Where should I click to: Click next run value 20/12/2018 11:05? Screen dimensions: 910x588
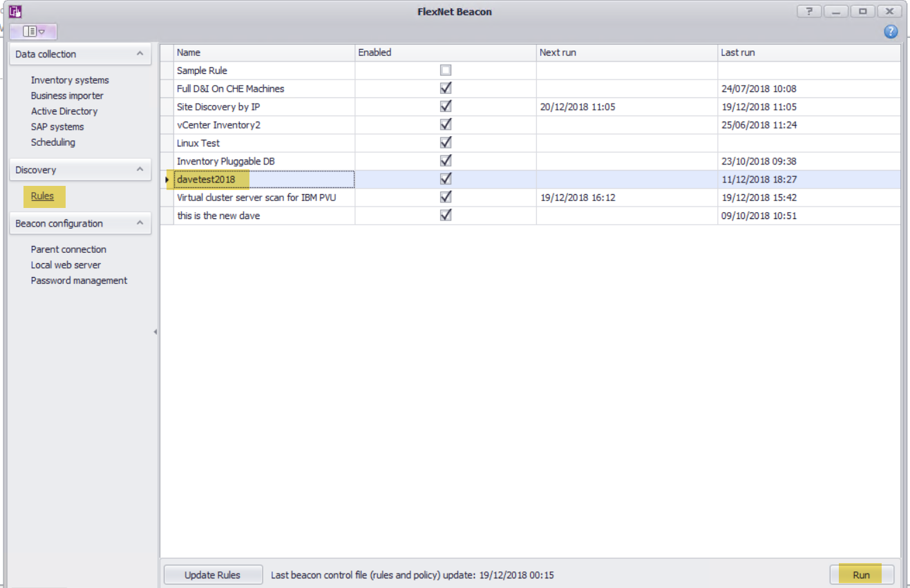tap(578, 107)
